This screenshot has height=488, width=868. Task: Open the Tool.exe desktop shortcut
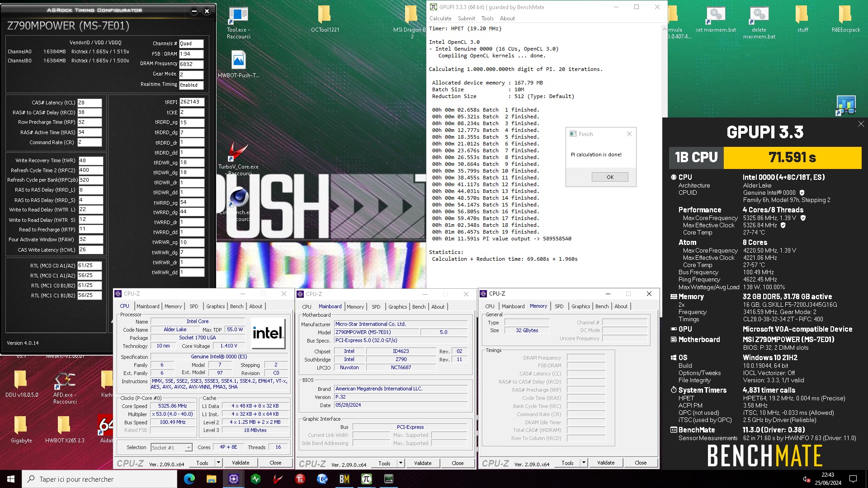pos(238,23)
